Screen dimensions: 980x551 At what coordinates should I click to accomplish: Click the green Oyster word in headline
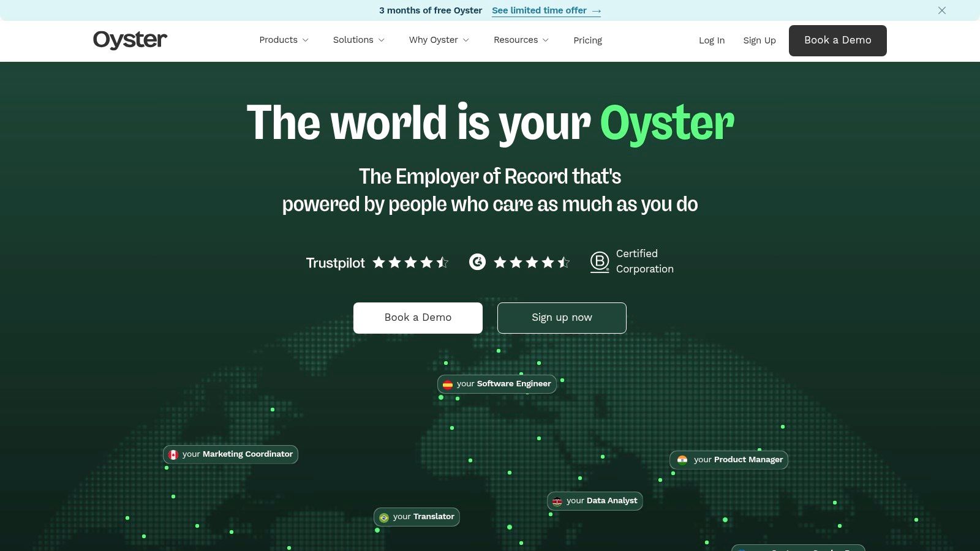[667, 124]
